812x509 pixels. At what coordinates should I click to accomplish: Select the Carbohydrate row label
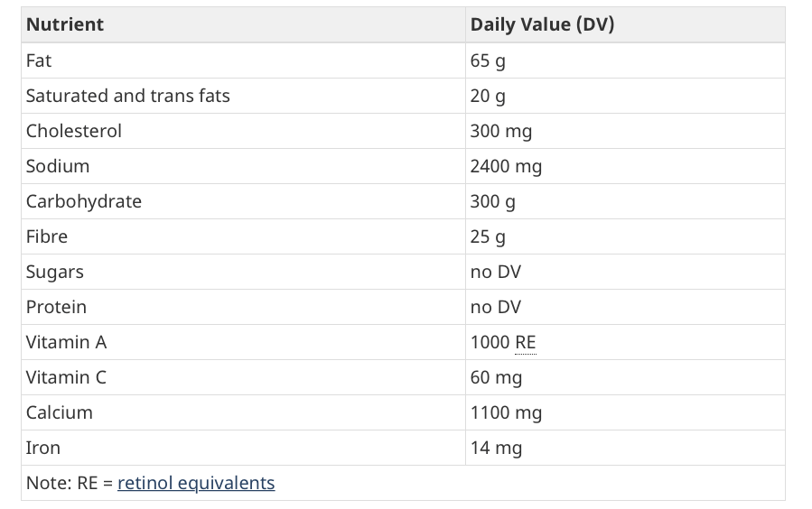click(x=84, y=201)
